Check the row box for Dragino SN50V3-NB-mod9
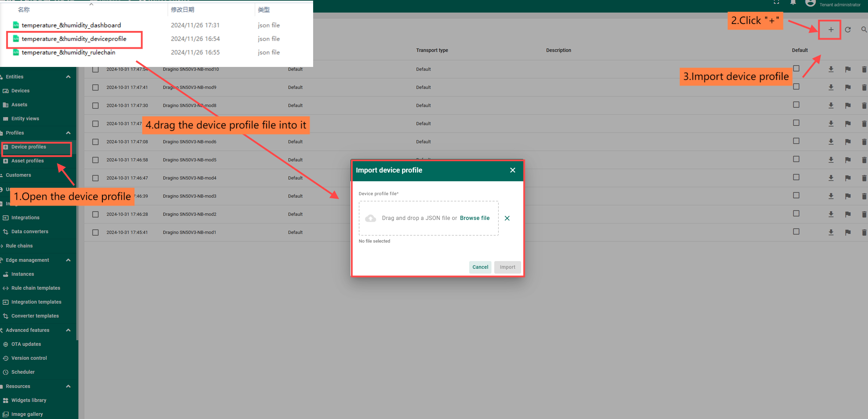868x419 pixels. [95, 87]
